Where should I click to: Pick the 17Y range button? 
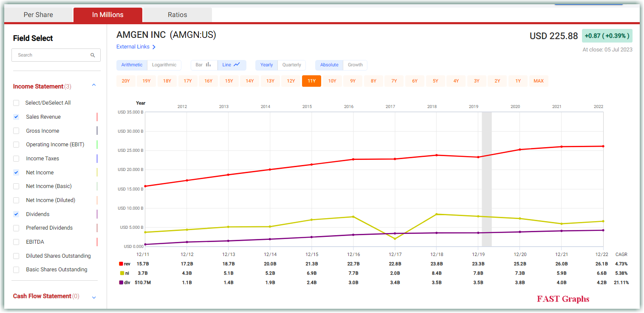coord(188,81)
